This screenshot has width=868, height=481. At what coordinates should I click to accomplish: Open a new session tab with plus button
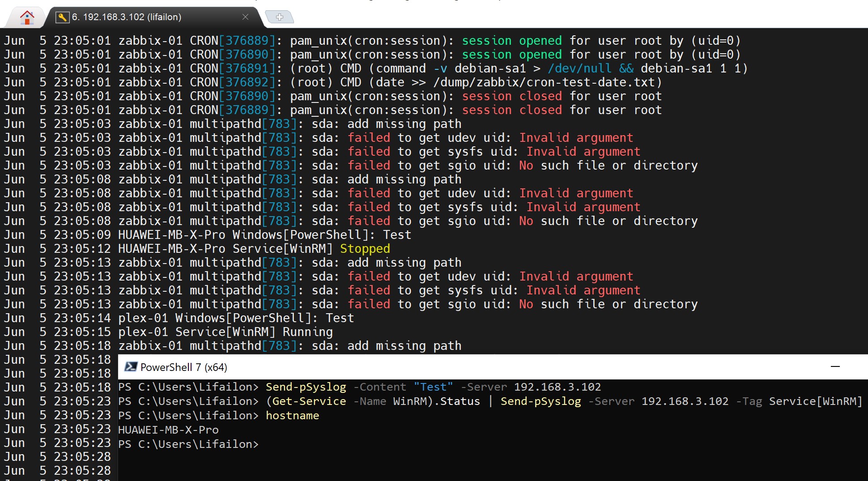point(280,17)
